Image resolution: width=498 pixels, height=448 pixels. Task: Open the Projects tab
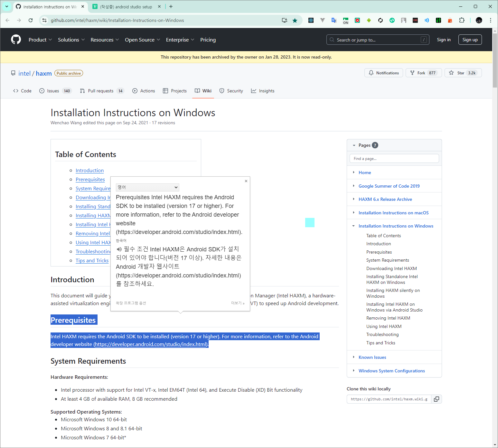[175, 91]
